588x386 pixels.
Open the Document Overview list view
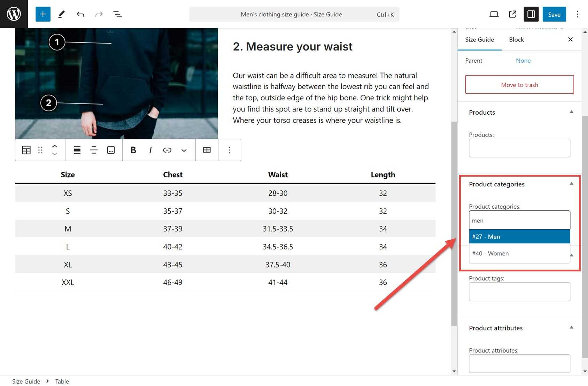click(x=117, y=14)
